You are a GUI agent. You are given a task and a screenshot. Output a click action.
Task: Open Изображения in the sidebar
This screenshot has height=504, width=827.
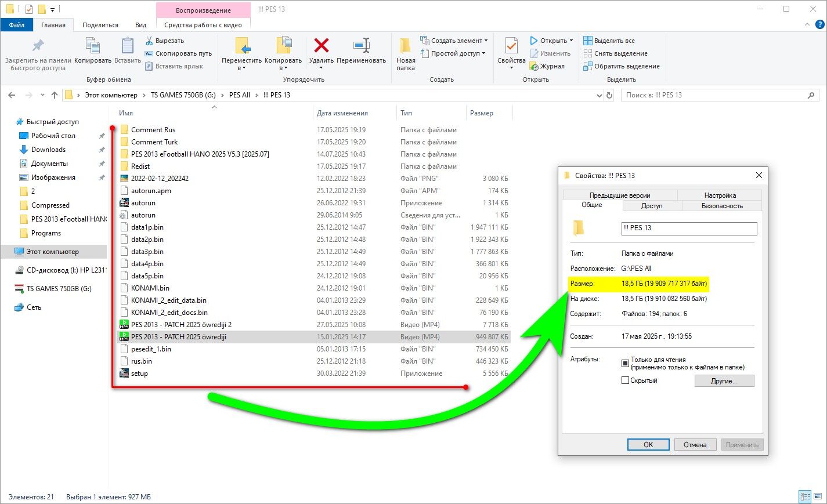coord(53,177)
